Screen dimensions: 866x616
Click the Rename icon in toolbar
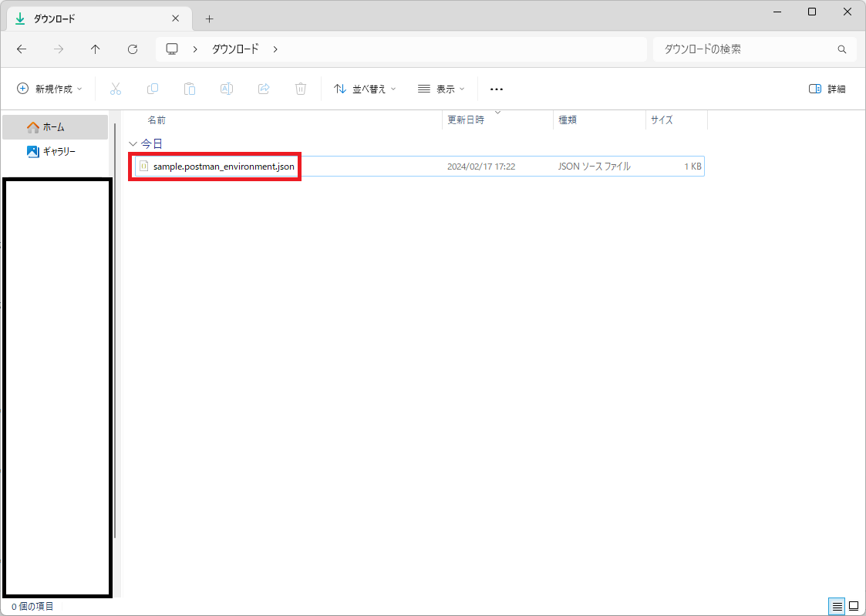(x=227, y=89)
